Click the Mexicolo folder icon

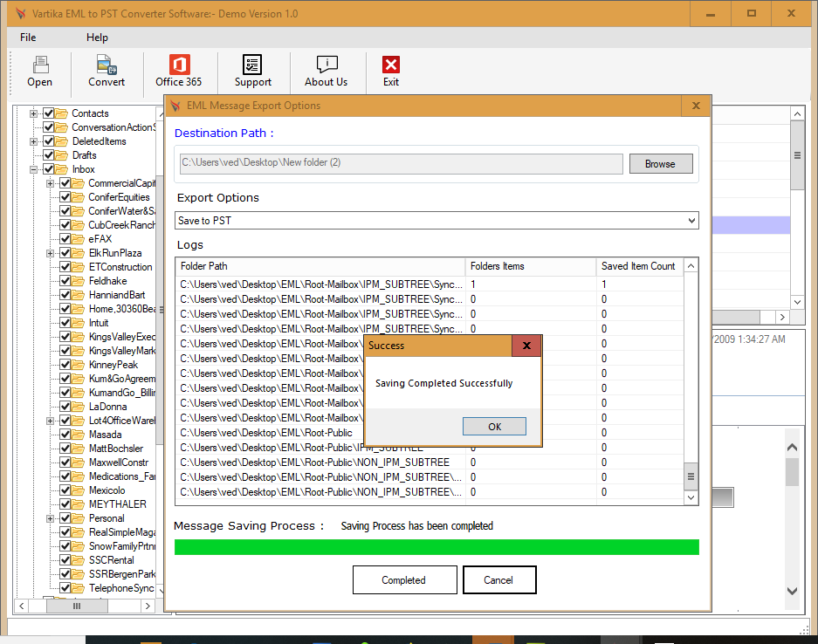[x=79, y=490]
